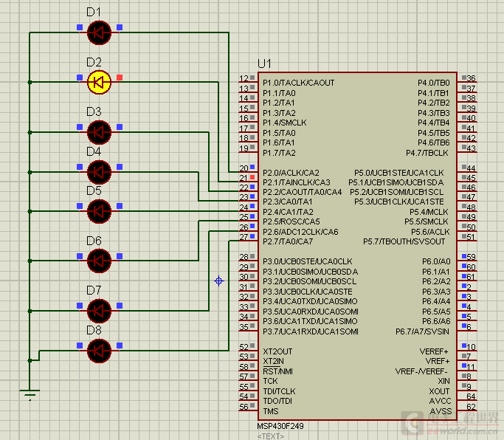Click pin P6.0/A0 label

point(436,261)
